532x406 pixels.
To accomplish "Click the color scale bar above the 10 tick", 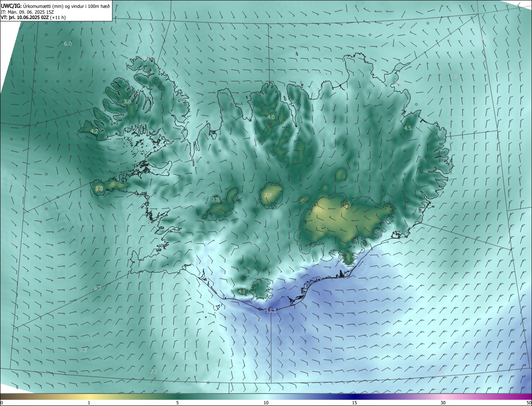I will pyautogui.click(x=266, y=397).
